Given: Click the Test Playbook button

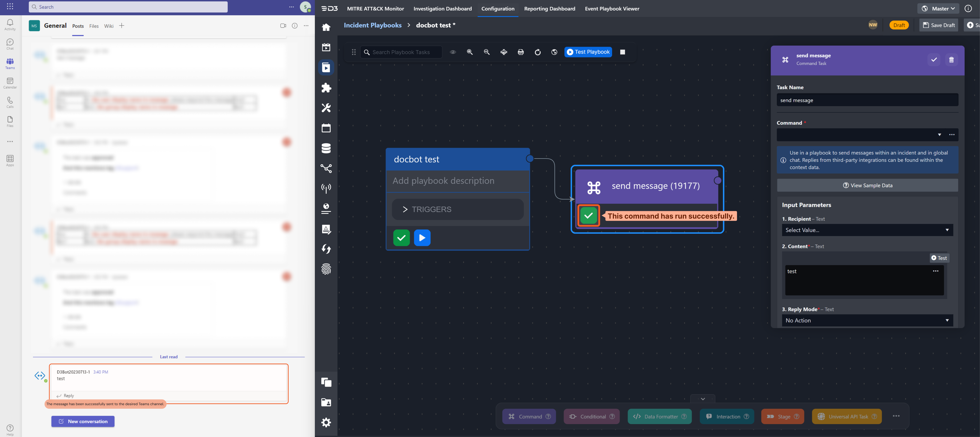Looking at the screenshot, I should point(588,52).
